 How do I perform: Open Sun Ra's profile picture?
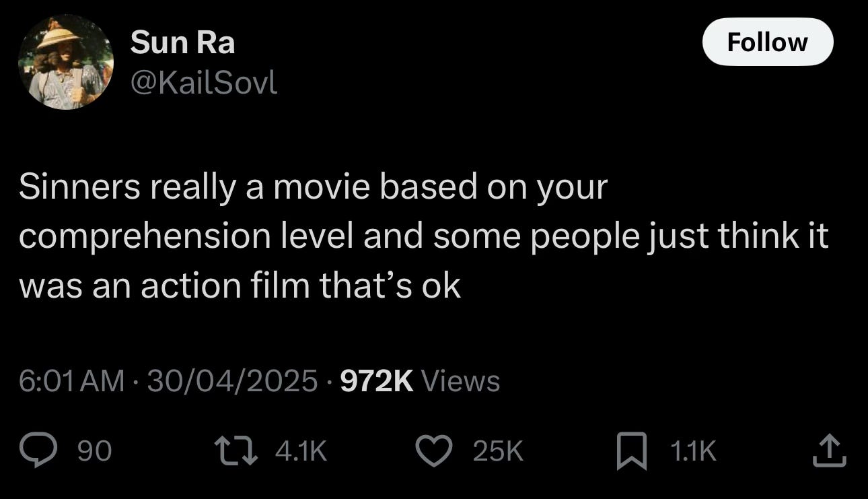click(x=66, y=62)
